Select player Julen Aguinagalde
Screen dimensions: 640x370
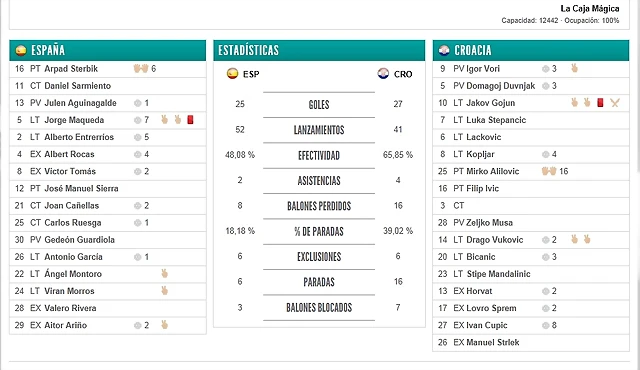[x=80, y=103]
